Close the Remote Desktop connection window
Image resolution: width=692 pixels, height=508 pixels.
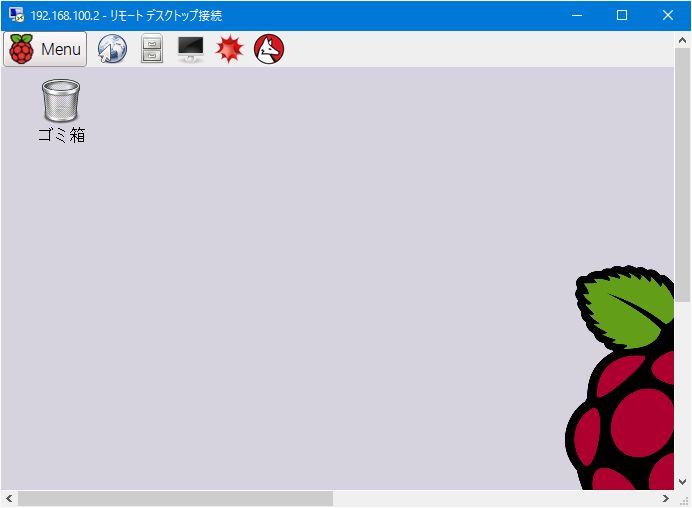[668, 15]
